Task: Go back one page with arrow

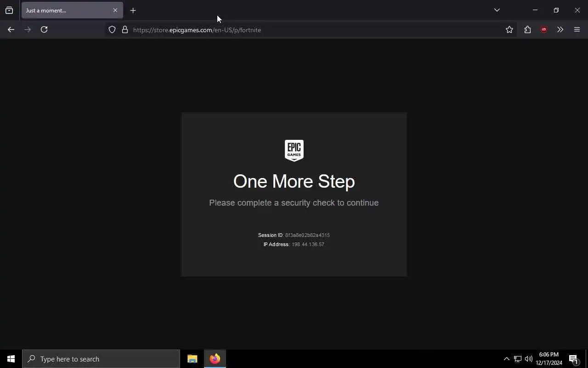Action: 11,29
